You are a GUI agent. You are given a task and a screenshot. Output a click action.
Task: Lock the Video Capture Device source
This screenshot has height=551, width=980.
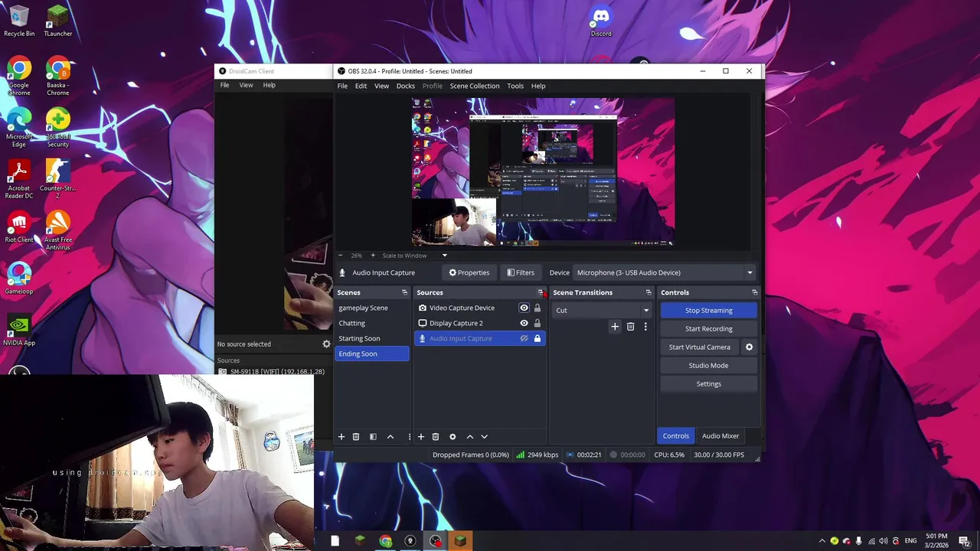point(537,308)
